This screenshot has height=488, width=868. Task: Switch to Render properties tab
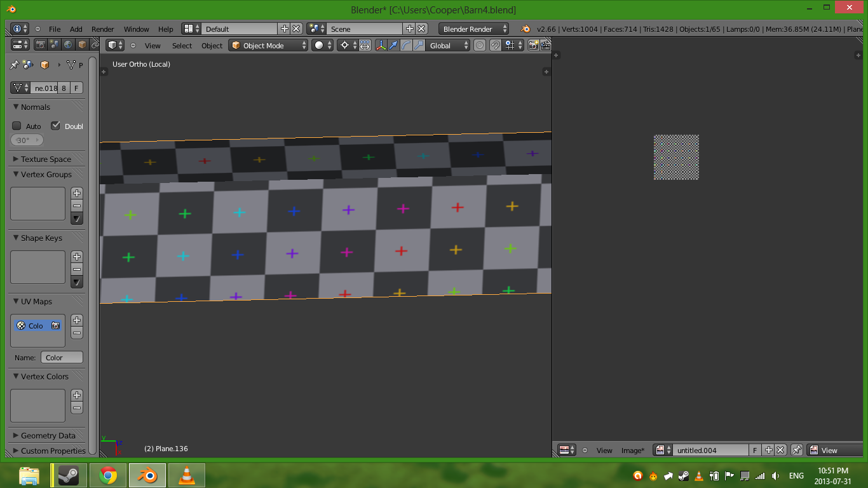point(40,44)
